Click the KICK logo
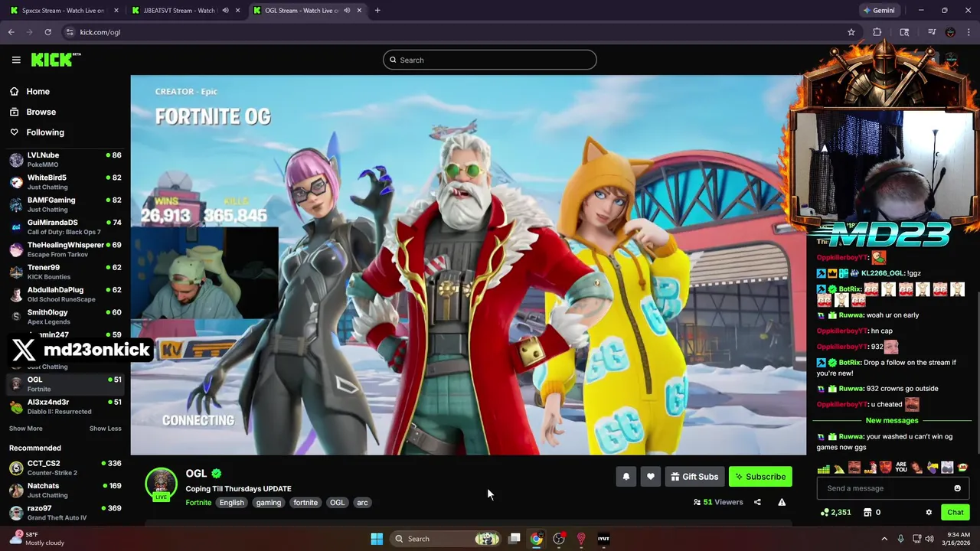This screenshot has width=980, height=551. pyautogui.click(x=56, y=60)
